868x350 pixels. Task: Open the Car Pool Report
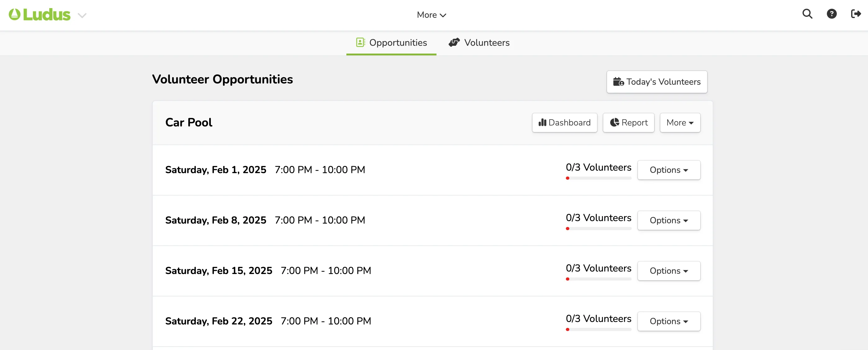pyautogui.click(x=629, y=122)
